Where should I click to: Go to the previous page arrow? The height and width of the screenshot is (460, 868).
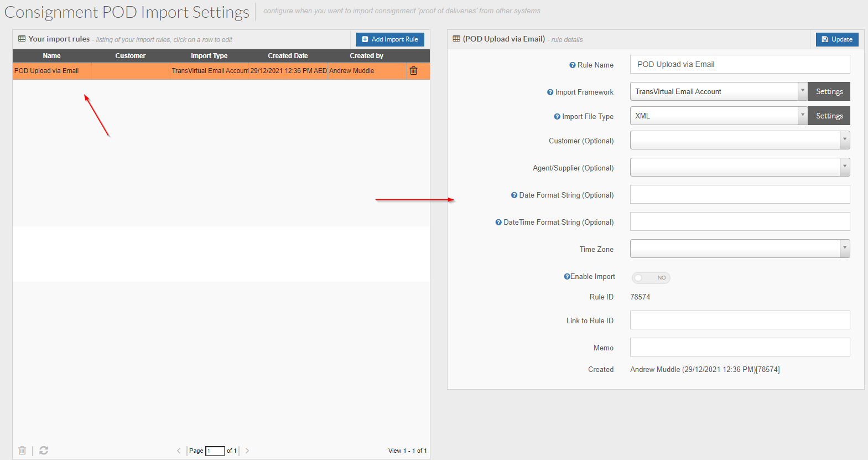(179, 451)
